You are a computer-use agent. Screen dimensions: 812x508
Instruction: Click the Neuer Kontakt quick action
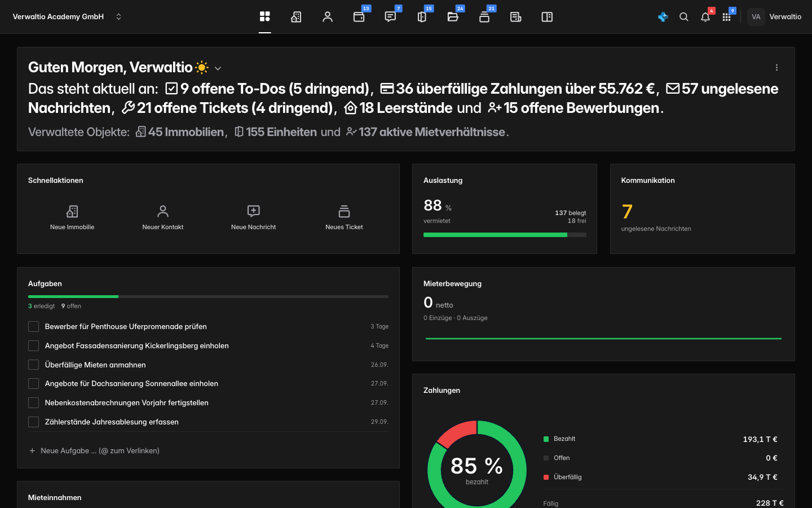click(163, 217)
